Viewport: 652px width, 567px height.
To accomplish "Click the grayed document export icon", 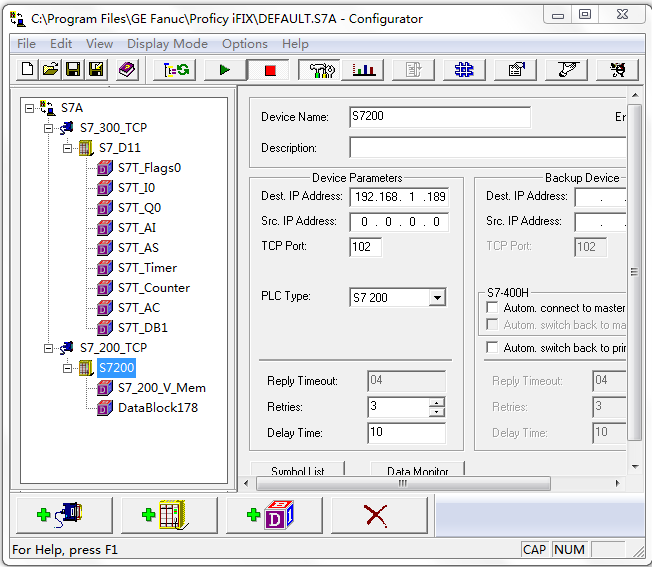I will point(413,69).
